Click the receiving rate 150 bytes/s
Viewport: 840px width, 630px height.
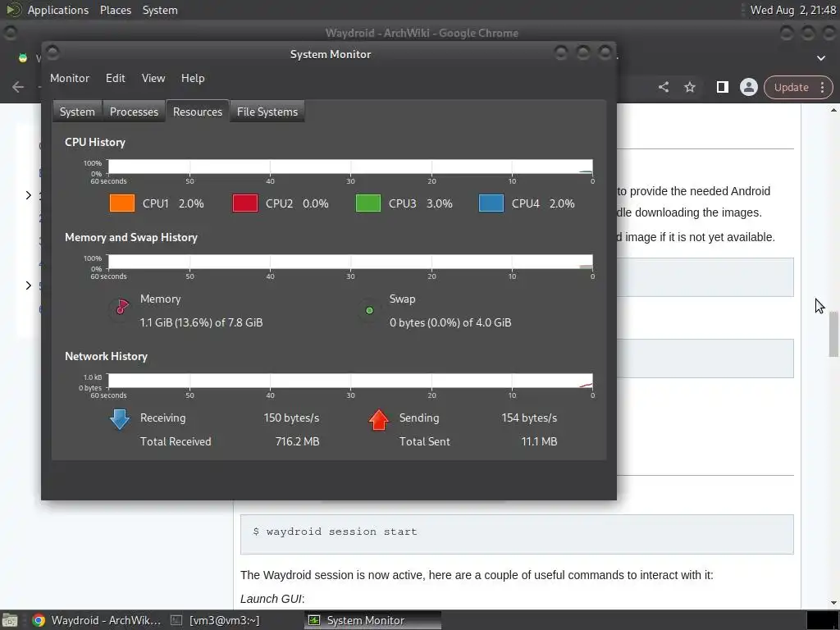pos(291,418)
